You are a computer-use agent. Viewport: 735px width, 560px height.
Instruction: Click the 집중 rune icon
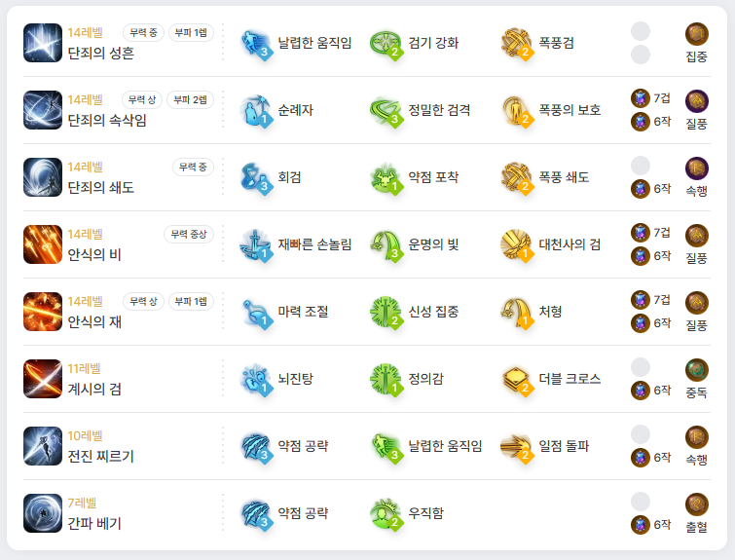click(697, 34)
